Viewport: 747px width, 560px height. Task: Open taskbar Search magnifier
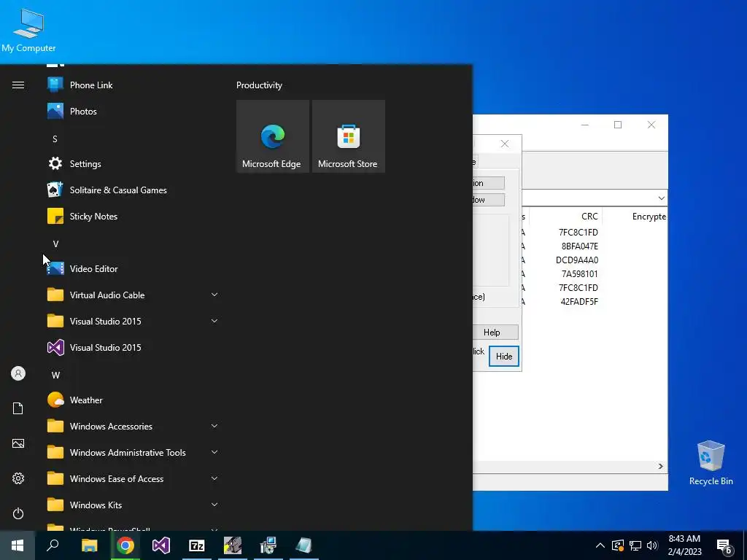click(x=53, y=545)
